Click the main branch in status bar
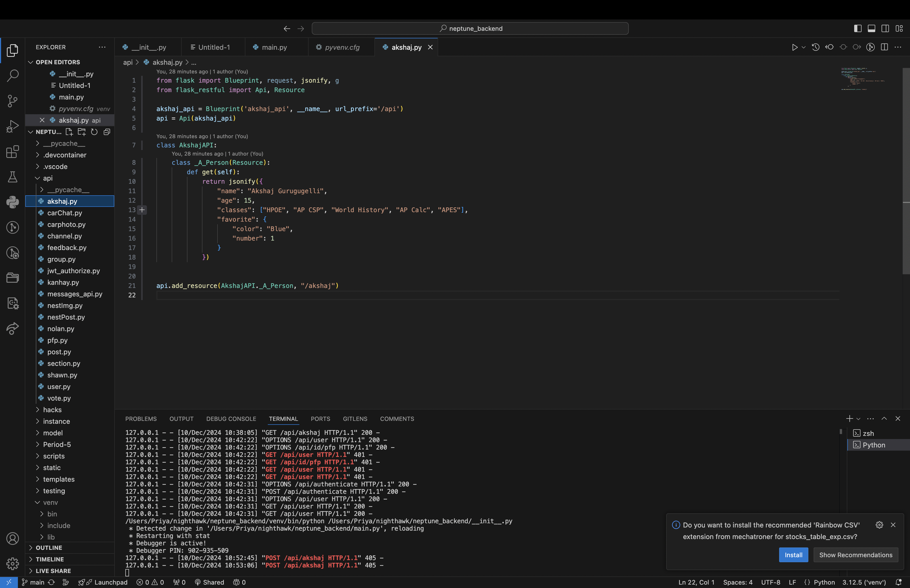Image resolution: width=910 pixels, height=588 pixels. [33, 582]
